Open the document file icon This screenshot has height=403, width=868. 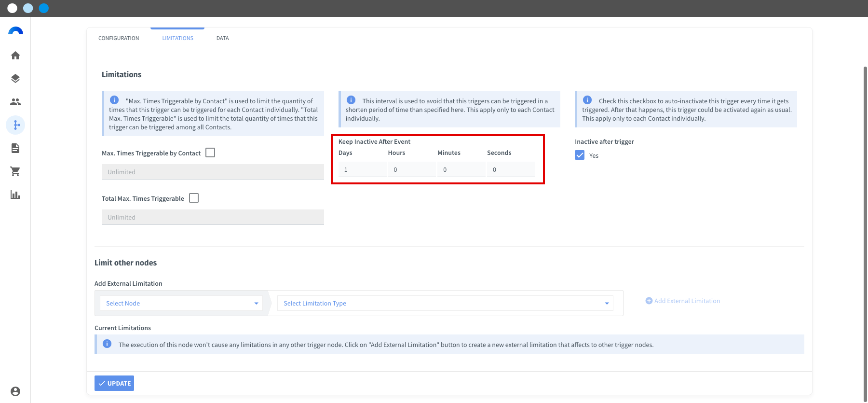pyautogui.click(x=15, y=148)
